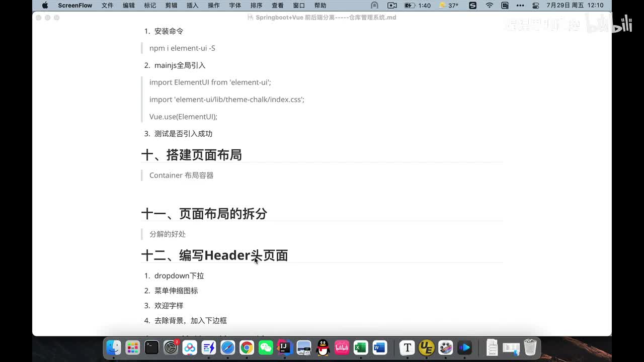Open ScreenFlow clapperboard icon in dock
Viewport: 644px width, 362px height.
[446, 347]
